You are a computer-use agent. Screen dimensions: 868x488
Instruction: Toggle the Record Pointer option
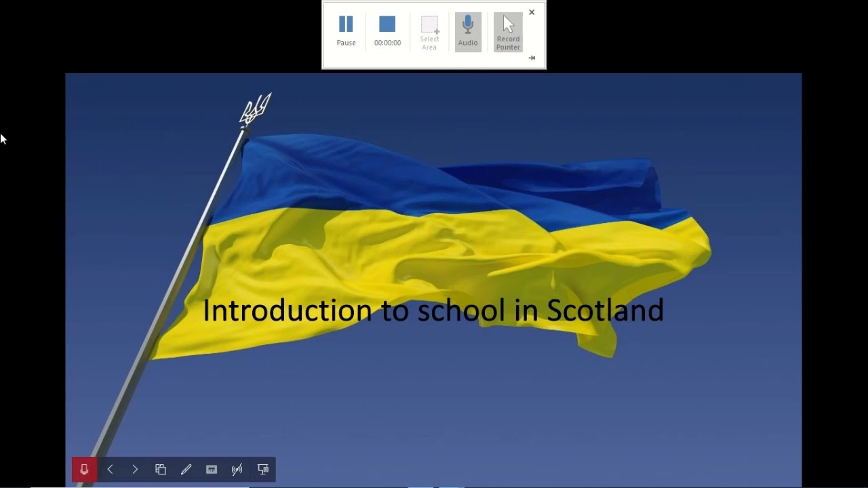(508, 32)
